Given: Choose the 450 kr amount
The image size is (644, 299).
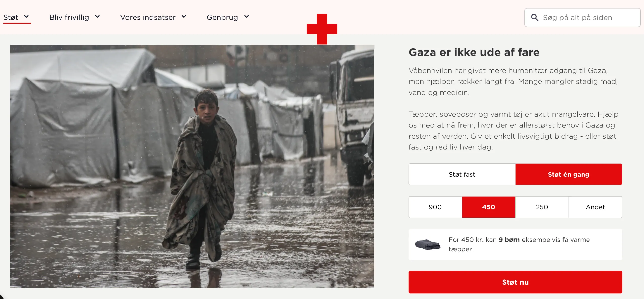Looking at the screenshot, I should point(489,207).
